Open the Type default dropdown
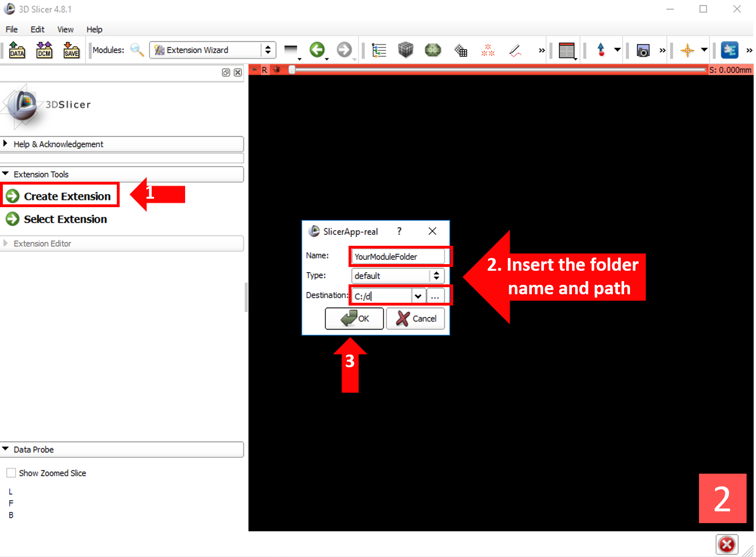Screen dimensions: 756x557 398,276
